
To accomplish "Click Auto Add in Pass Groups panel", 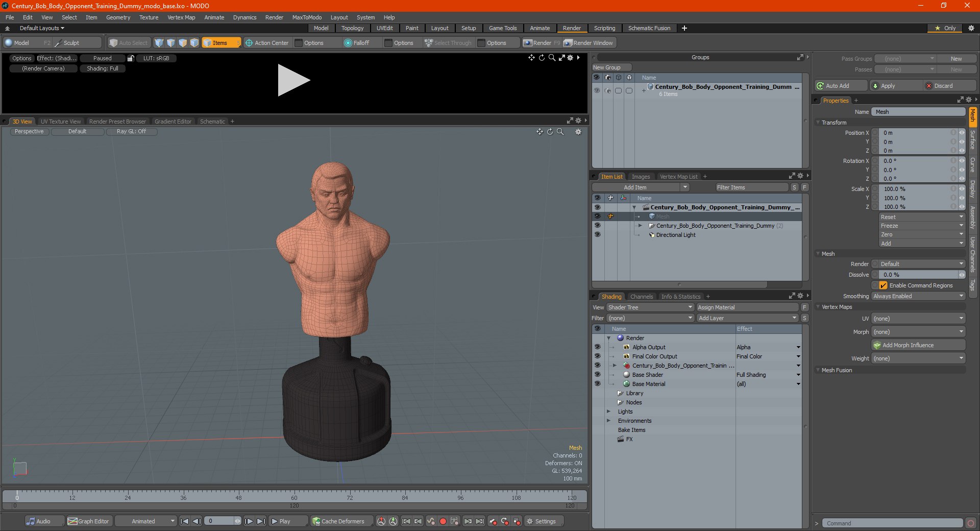I will coord(841,86).
